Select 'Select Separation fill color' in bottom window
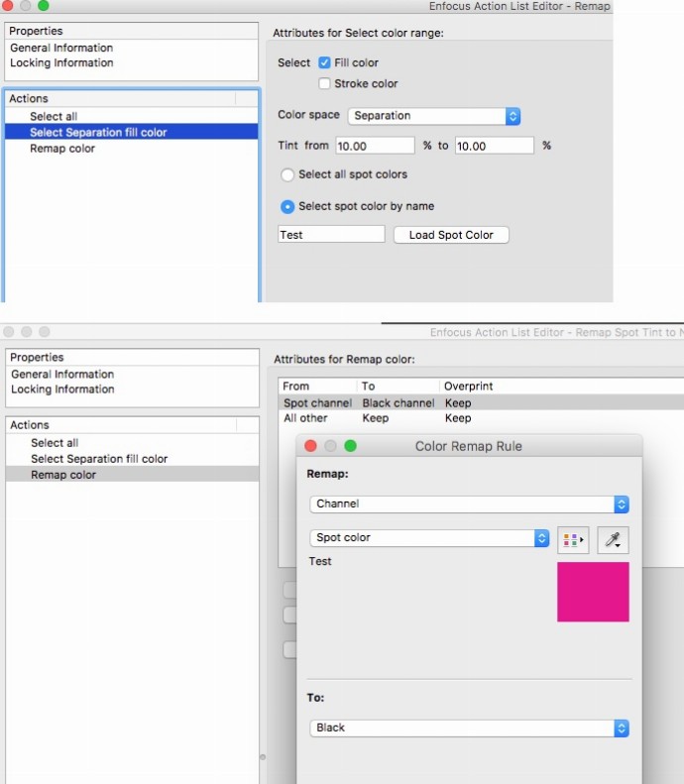 click(133, 459)
